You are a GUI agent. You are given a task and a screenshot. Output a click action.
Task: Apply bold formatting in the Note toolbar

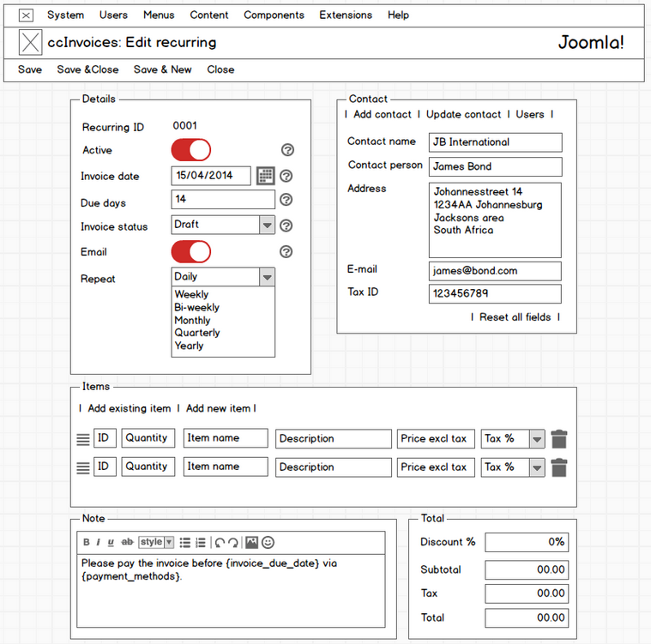(87, 542)
